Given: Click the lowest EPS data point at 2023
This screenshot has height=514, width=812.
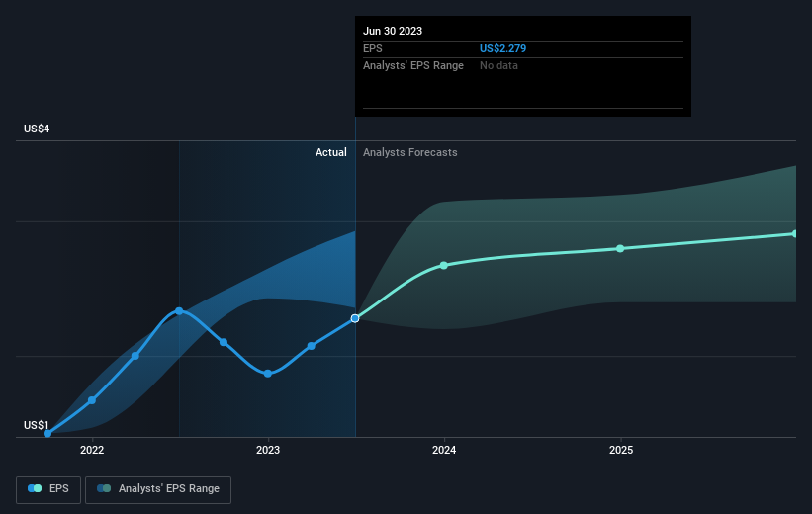Looking at the screenshot, I should coord(268,374).
